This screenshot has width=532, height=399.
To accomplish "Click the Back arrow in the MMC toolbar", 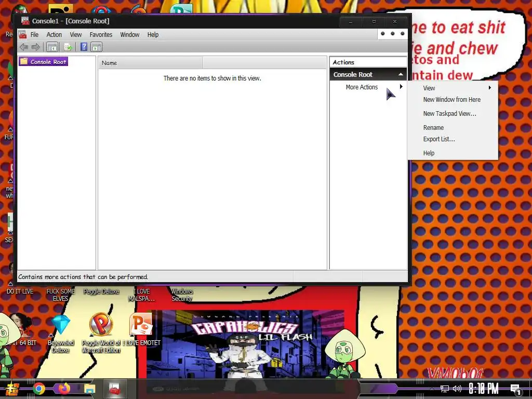I will tap(24, 47).
